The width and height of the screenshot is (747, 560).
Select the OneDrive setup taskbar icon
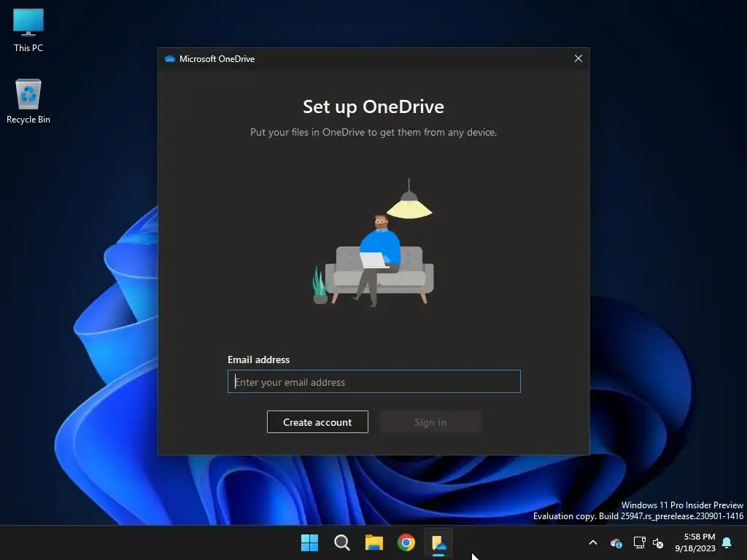(438, 542)
